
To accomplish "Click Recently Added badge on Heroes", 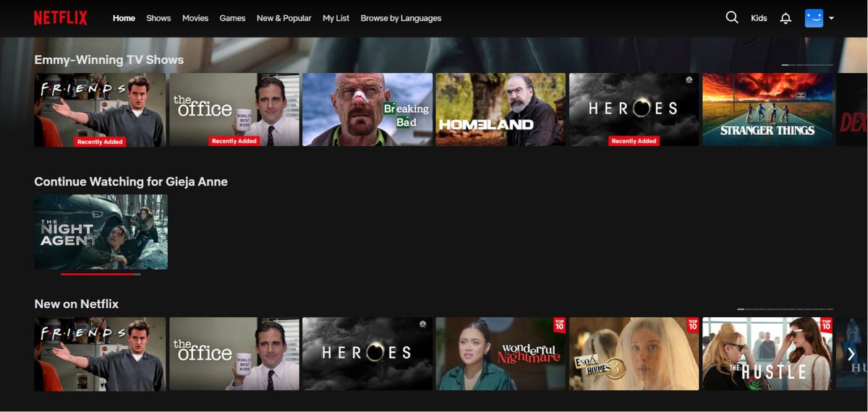I will click(634, 141).
